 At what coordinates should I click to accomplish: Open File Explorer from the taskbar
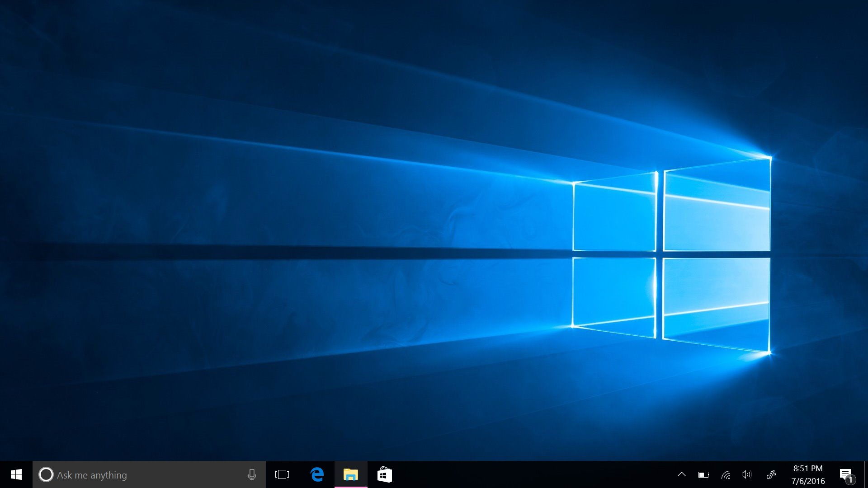[x=351, y=474]
